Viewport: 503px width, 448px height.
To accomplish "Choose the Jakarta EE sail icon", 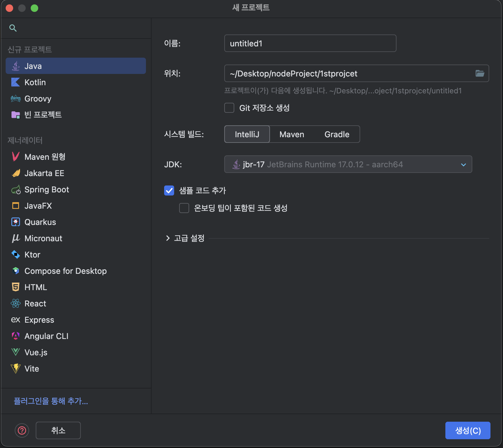I will click(16, 173).
